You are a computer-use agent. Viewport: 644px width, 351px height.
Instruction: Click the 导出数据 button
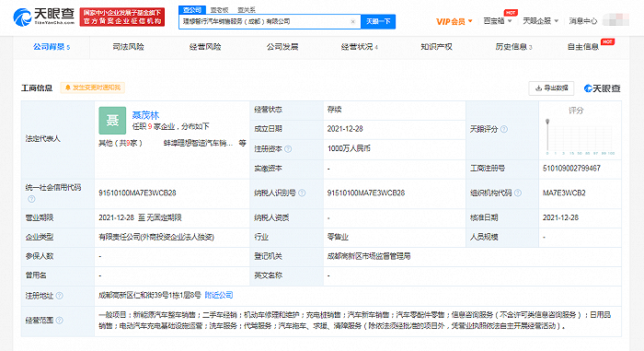(x=551, y=88)
